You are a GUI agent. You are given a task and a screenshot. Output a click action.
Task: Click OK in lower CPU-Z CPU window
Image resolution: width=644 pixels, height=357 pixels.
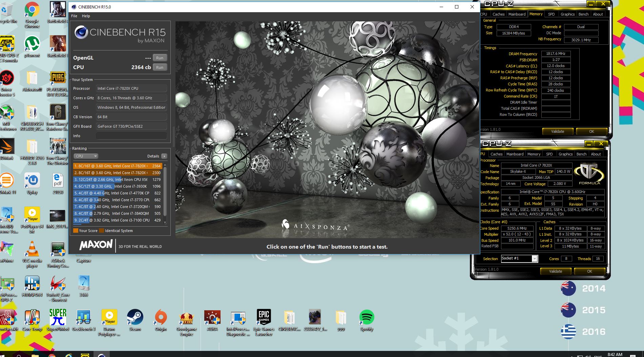click(589, 271)
